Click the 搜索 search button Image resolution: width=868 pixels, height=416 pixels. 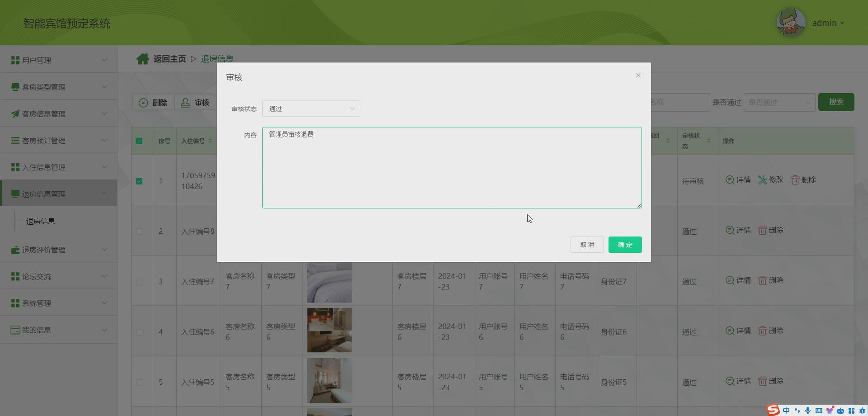pyautogui.click(x=836, y=102)
